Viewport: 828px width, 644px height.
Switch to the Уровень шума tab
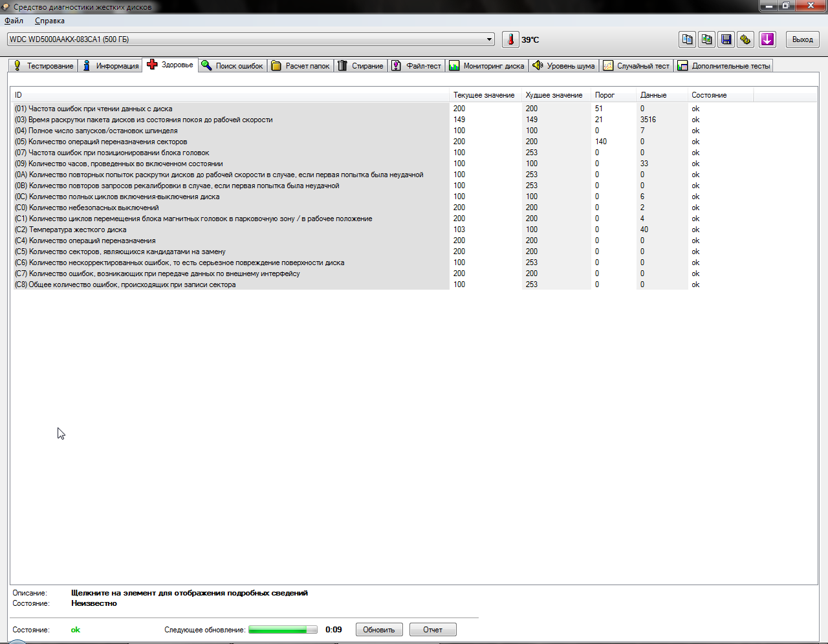point(563,66)
